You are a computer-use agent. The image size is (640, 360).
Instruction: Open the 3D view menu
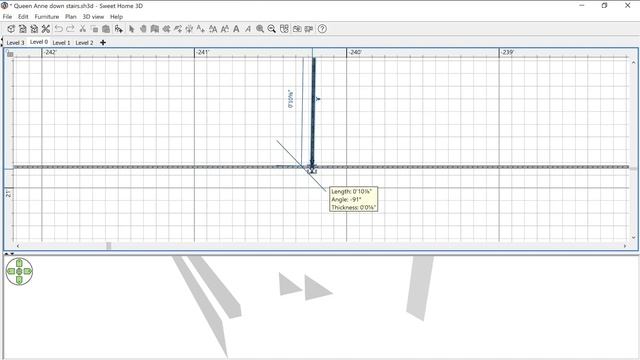click(x=93, y=17)
